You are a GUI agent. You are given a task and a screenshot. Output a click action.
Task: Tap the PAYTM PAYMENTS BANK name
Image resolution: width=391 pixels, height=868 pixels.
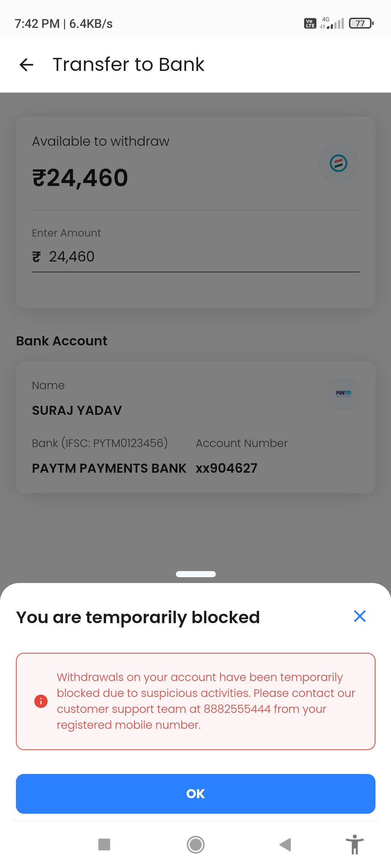click(x=109, y=468)
